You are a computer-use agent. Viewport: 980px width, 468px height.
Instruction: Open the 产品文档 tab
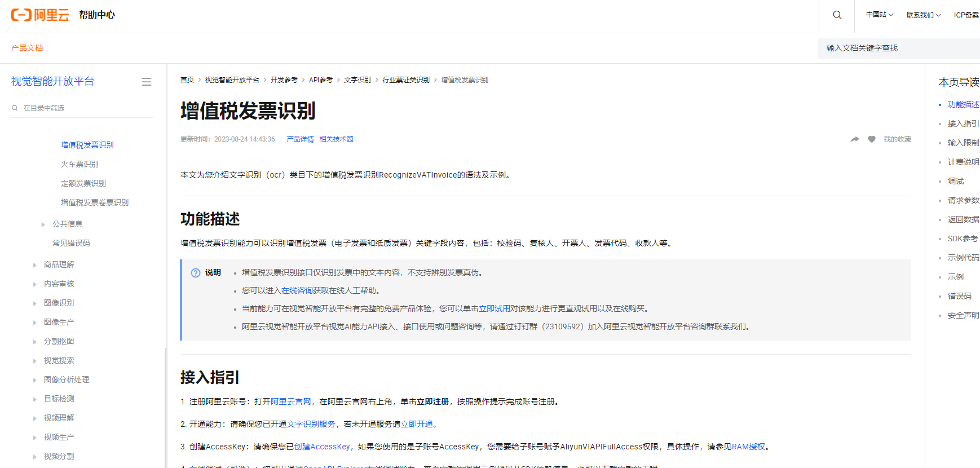coord(27,48)
